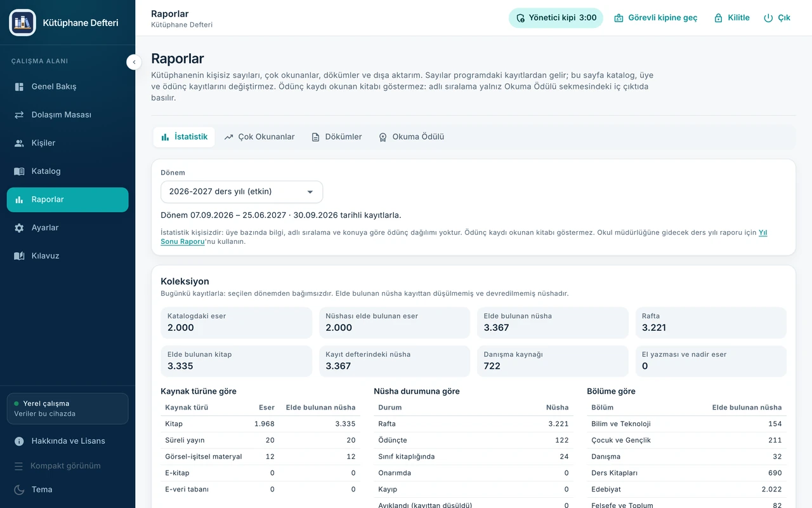The image size is (812, 508).
Task: Click the Dolaşım Masası arrows icon
Action: tap(19, 115)
